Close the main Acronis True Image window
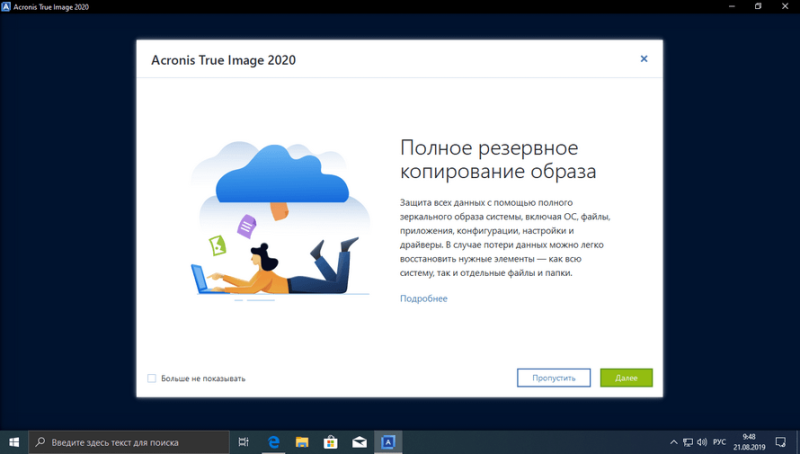The image size is (800, 454). coord(785,7)
